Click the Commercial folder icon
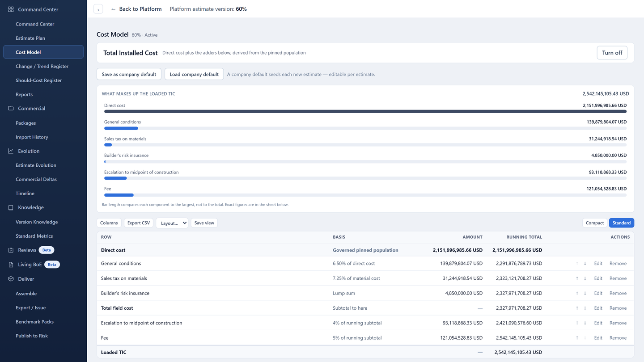This screenshot has width=644, height=362. tap(11, 109)
